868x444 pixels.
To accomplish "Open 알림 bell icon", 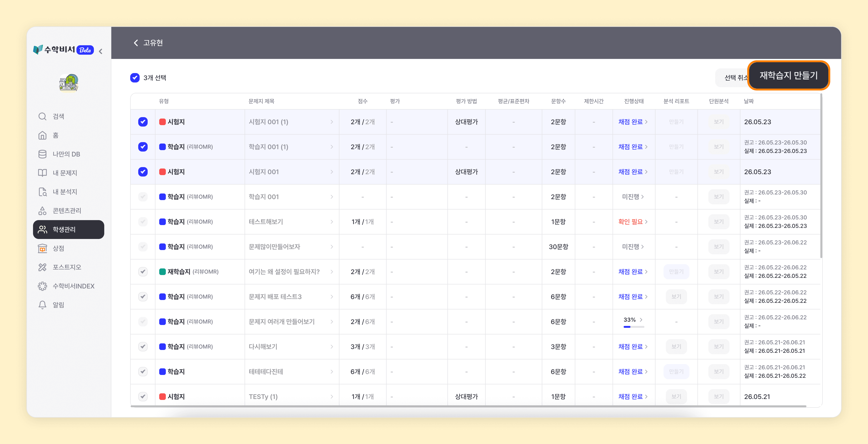I will [42, 305].
